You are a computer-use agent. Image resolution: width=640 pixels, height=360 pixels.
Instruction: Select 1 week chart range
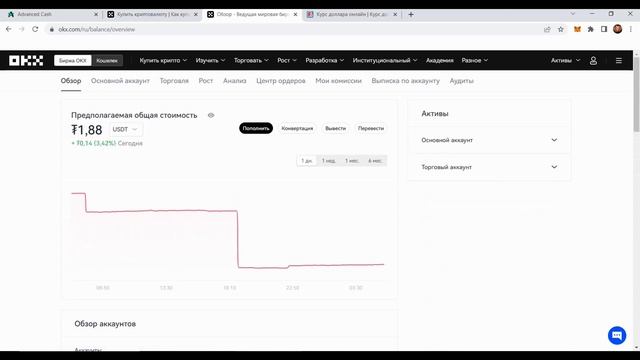pyautogui.click(x=329, y=161)
